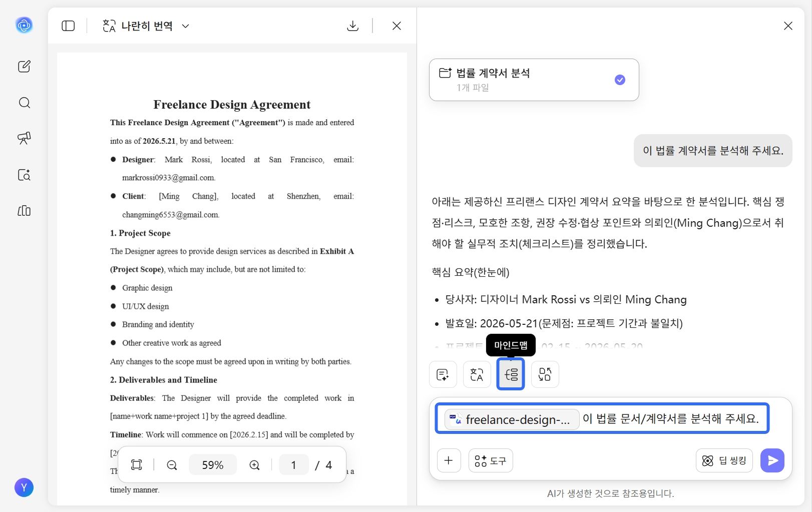Select the translate tool icon above the input

pos(476,374)
